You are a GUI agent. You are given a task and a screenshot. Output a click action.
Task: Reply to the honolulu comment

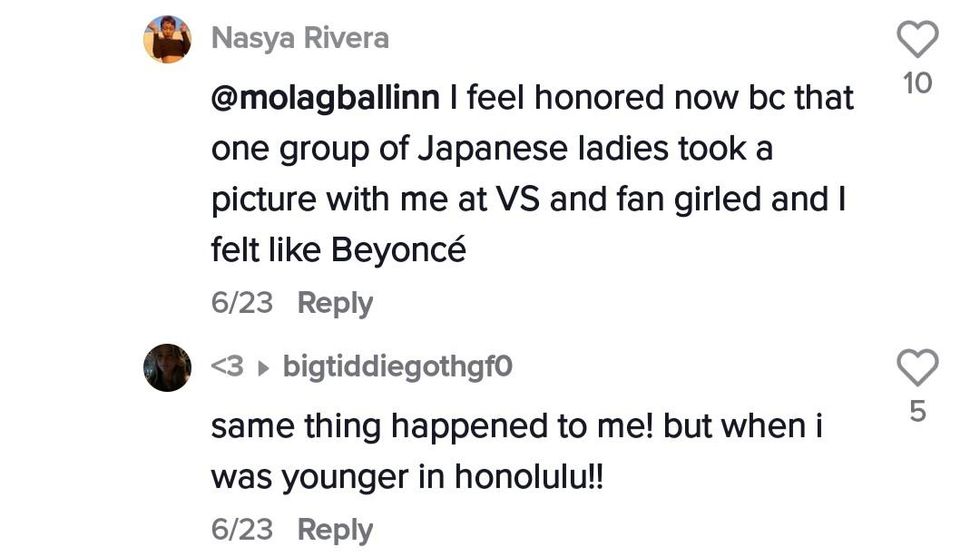tap(335, 529)
